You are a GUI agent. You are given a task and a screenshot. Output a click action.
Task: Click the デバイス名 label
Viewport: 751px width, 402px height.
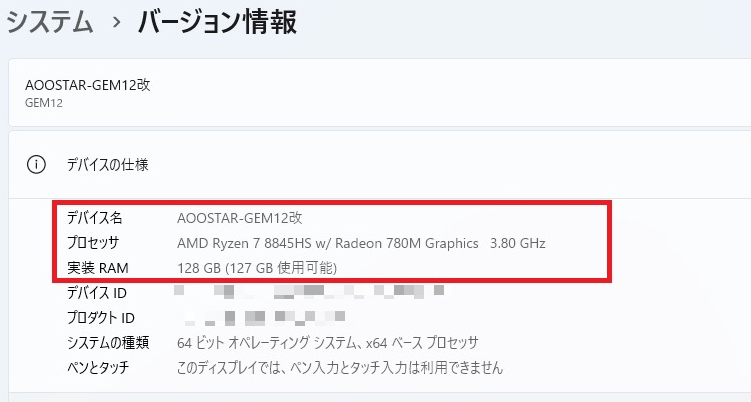click(x=95, y=217)
